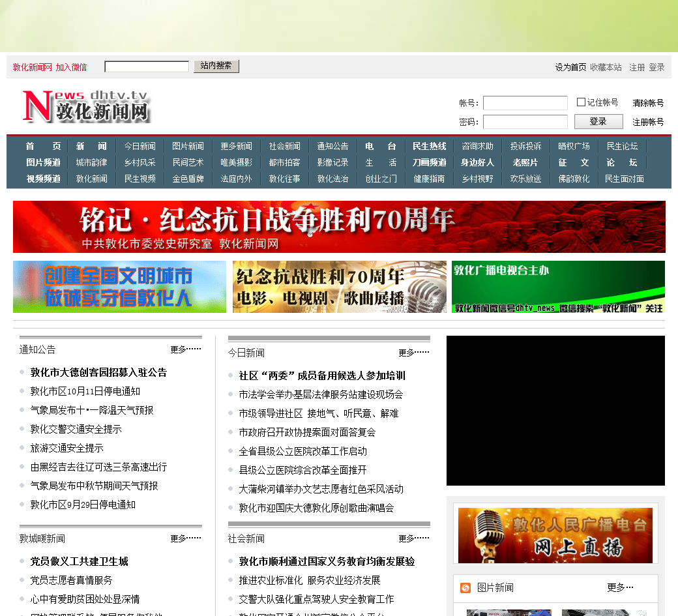Open the 敦化人民广播电台 网上直播 banner
The image size is (678, 616).
(x=555, y=535)
